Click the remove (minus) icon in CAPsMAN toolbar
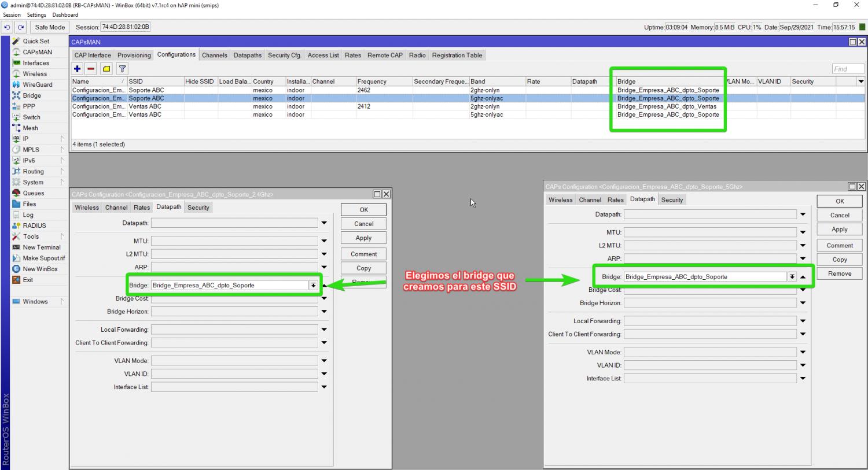The image size is (868, 470). click(x=91, y=69)
